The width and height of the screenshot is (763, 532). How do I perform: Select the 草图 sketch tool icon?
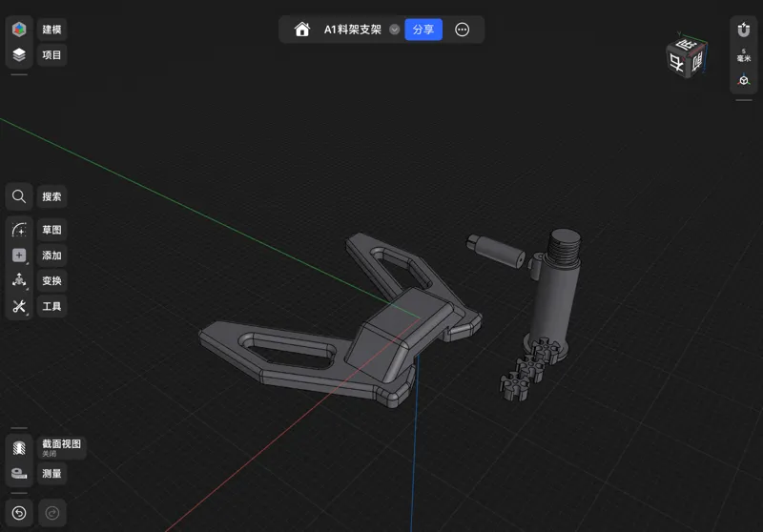coord(19,230)
